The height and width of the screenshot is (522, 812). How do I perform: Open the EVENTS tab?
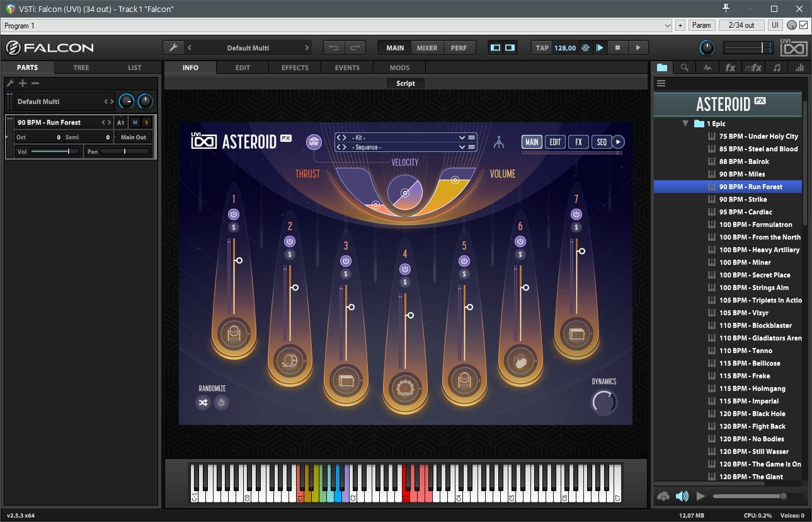tap(347, 67)
